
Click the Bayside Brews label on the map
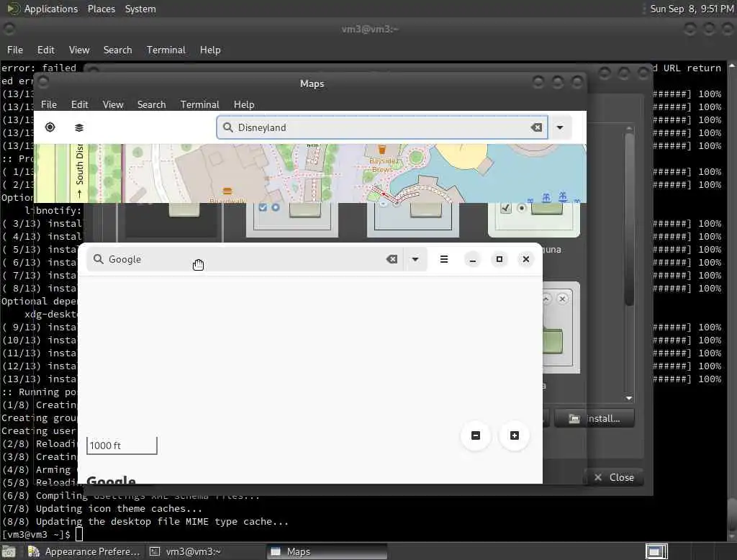click(383, 165)
